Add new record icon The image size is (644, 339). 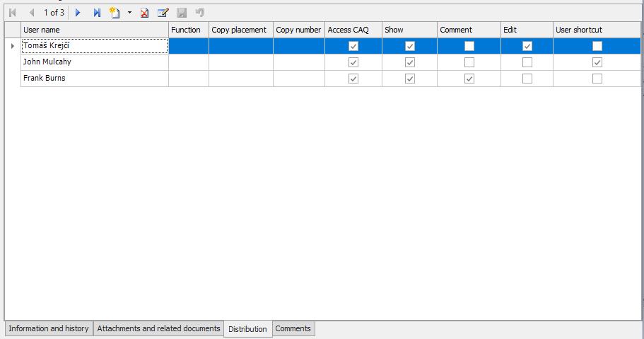115,13
